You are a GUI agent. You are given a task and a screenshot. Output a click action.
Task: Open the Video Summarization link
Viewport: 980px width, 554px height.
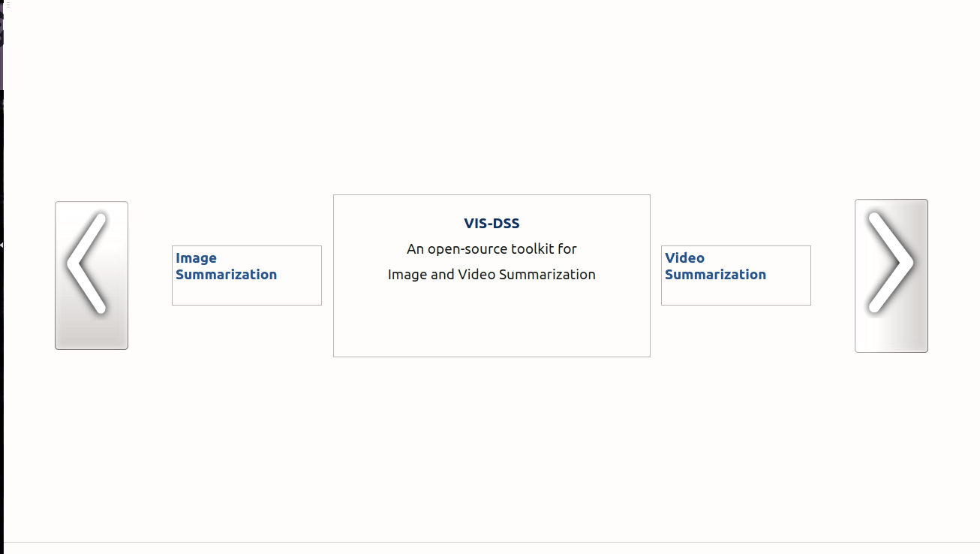point(715,266)
